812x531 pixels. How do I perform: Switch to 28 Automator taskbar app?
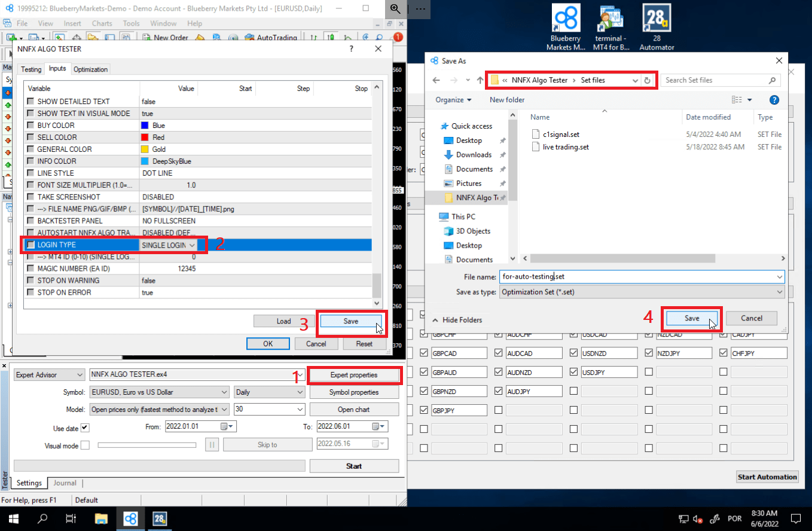(160, 518)
